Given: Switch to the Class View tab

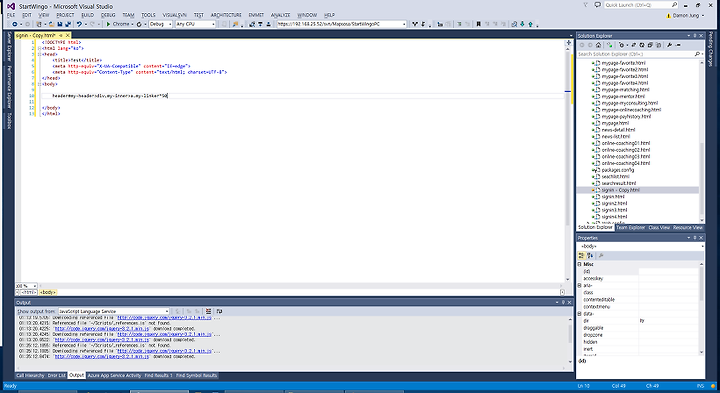Looking at the screenshot, I should [659, 228].
